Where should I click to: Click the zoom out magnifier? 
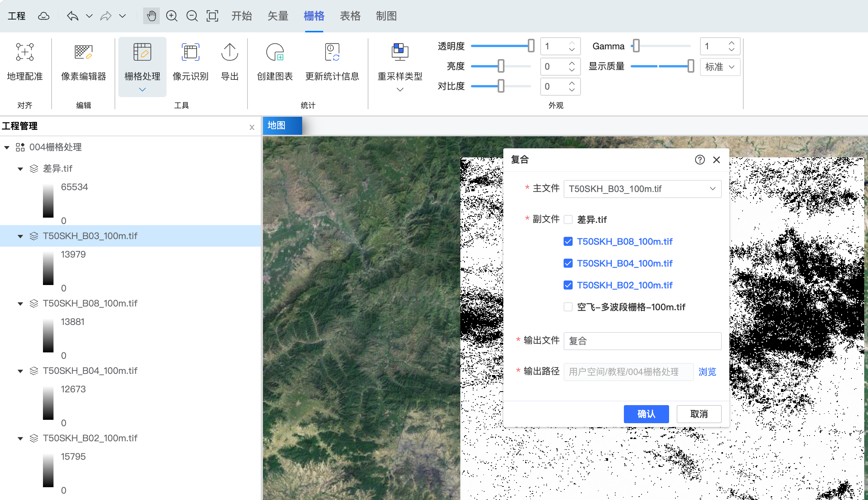coord(192,16)
